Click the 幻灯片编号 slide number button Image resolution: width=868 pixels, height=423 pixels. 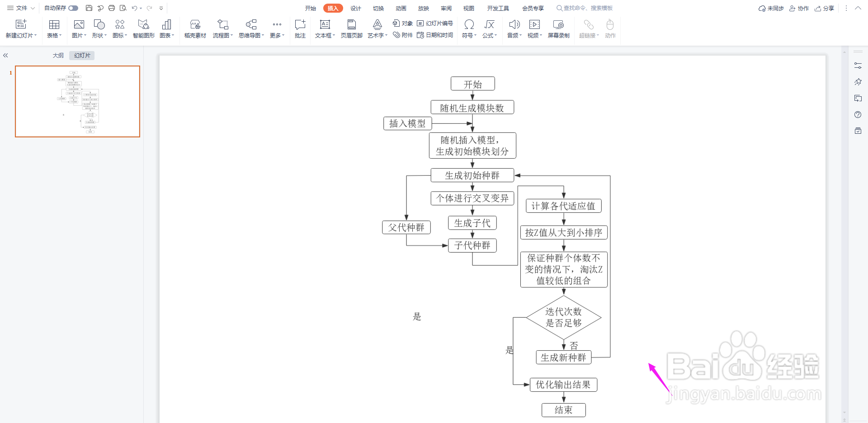point(435,23)
